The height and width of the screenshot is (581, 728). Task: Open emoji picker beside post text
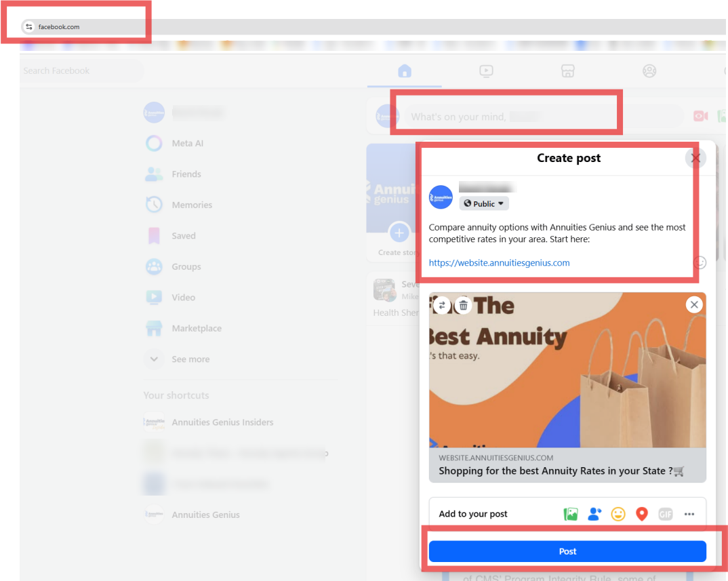click(700, 263)
